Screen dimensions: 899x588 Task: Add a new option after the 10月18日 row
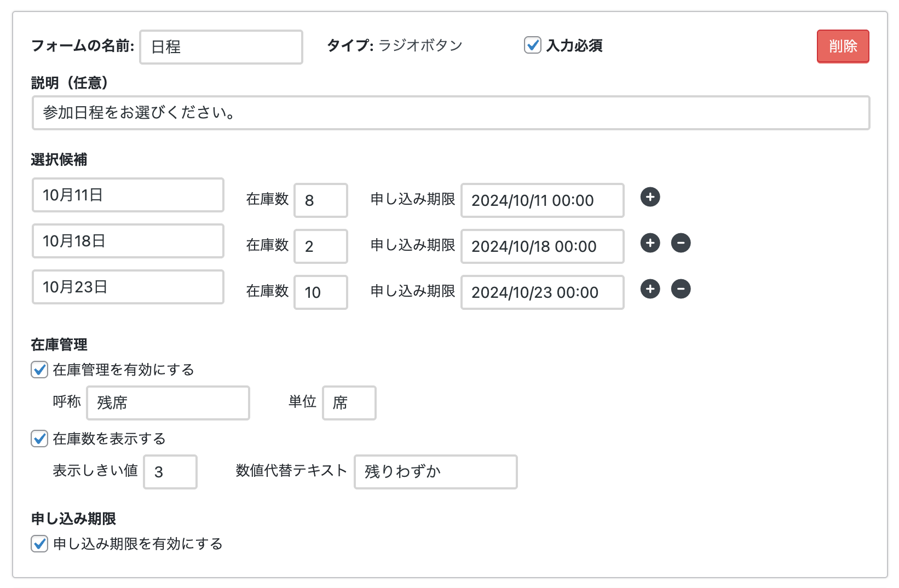coord(650,243)
